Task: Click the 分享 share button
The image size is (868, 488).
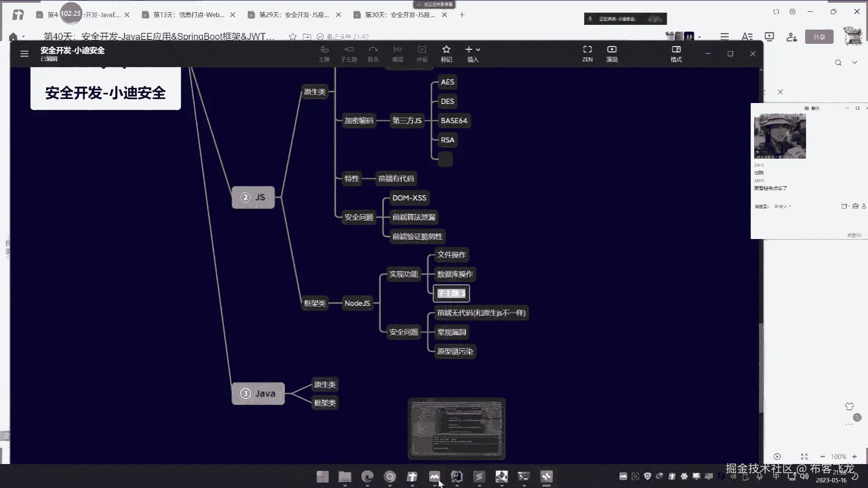Action: click(819, 37)
